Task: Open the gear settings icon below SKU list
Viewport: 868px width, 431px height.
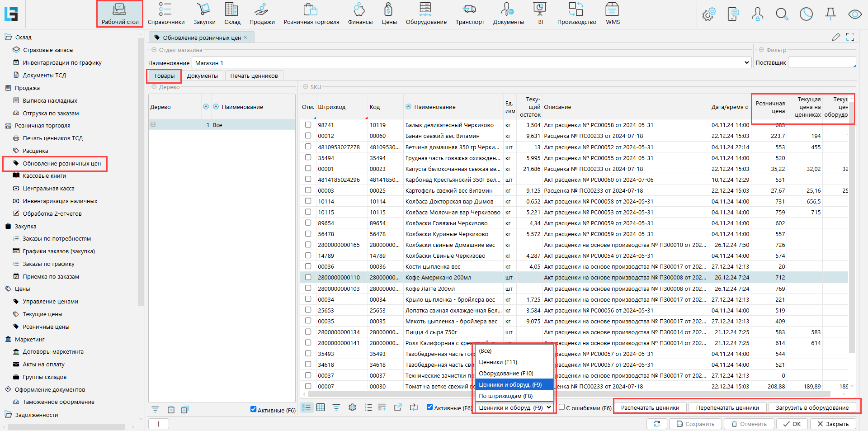Action: [x=352, y=407]
